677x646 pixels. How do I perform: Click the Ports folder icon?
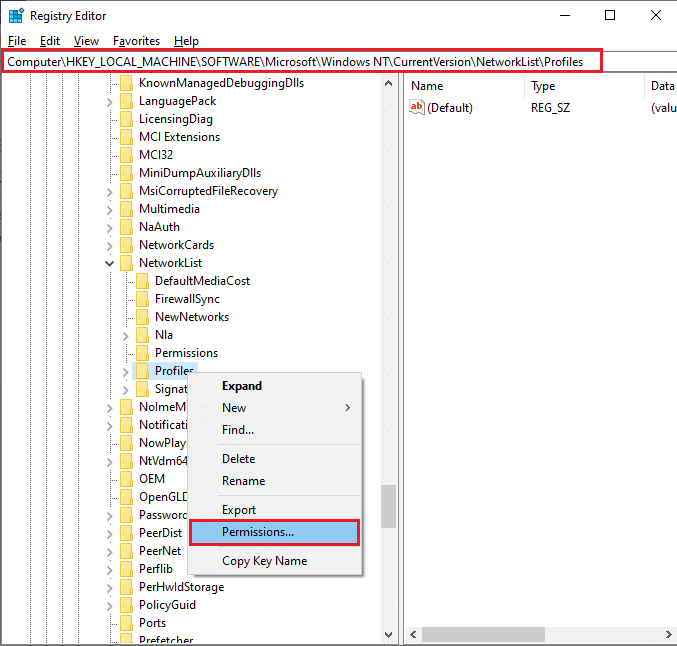point(127,623)
